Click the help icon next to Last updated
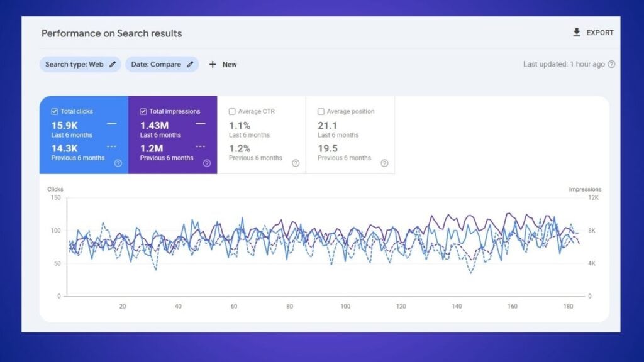Screen dimensions: 644x362 pos(611,64)
